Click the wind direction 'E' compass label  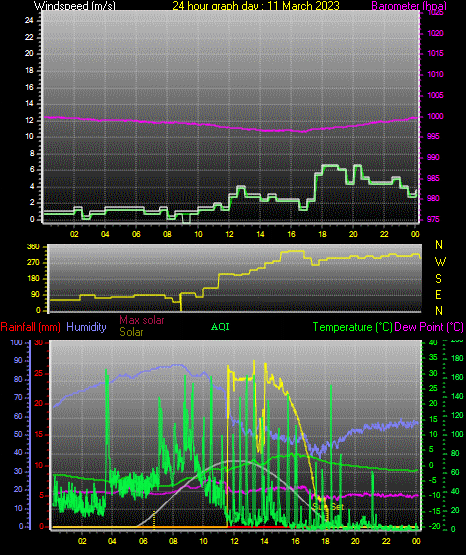click(x=438, y=295)
